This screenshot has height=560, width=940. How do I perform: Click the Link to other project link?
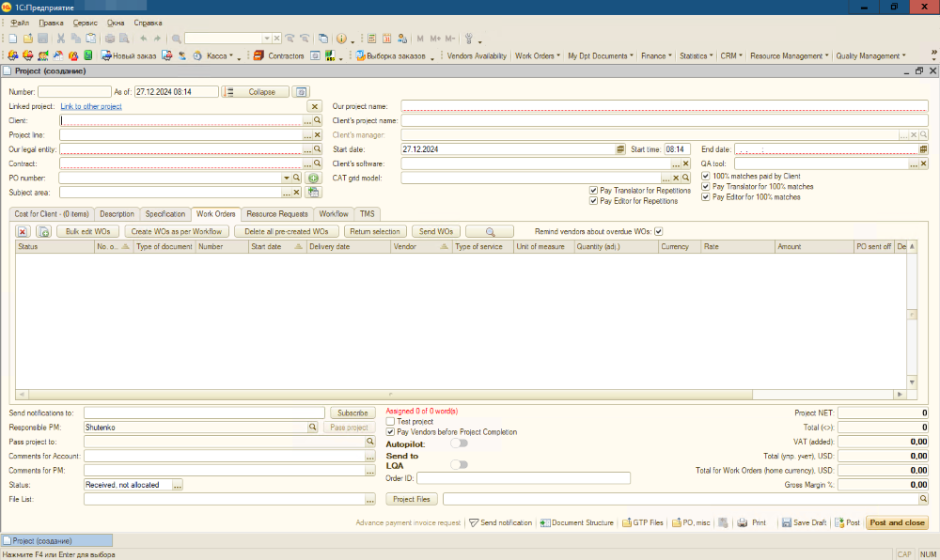click(x=91, y=107)
